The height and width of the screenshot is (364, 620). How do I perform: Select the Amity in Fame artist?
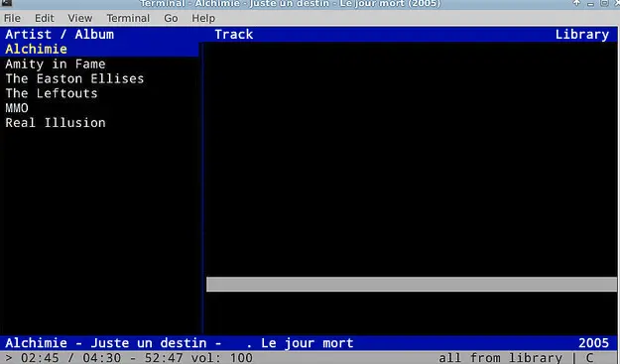coord(56,64)
